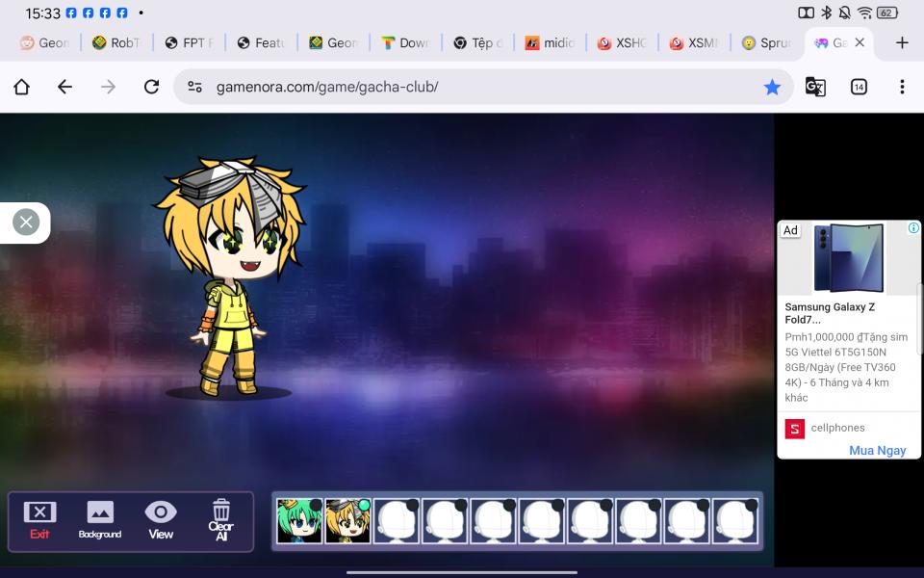The width and height of the screenshot is (924, 578).
Task: Select the blonde character slot
Action: click(x=347, y=521)
